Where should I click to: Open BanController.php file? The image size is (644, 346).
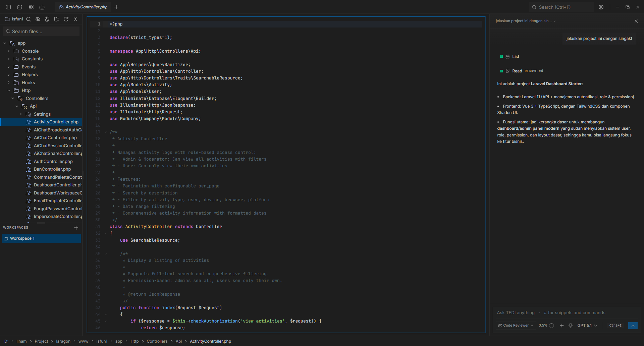click(52, 169)
